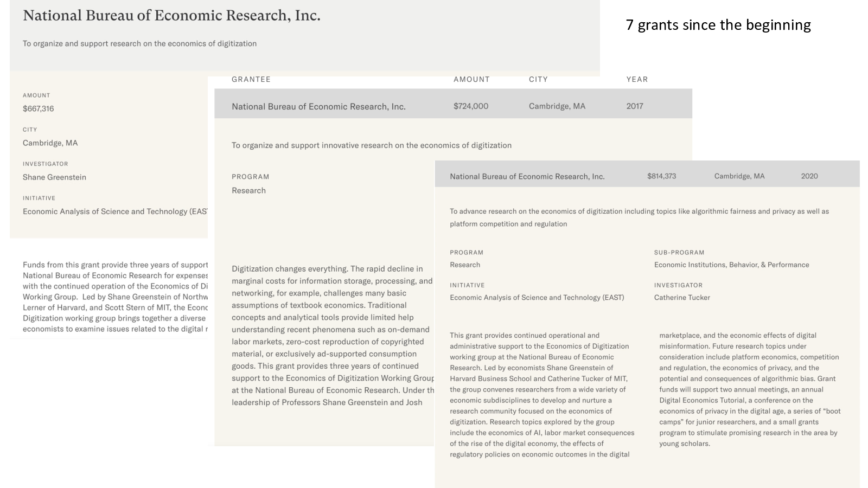Select the 2017 row grantee name
The height and width of the screenshot is (488, 868).
coord(318,107)
